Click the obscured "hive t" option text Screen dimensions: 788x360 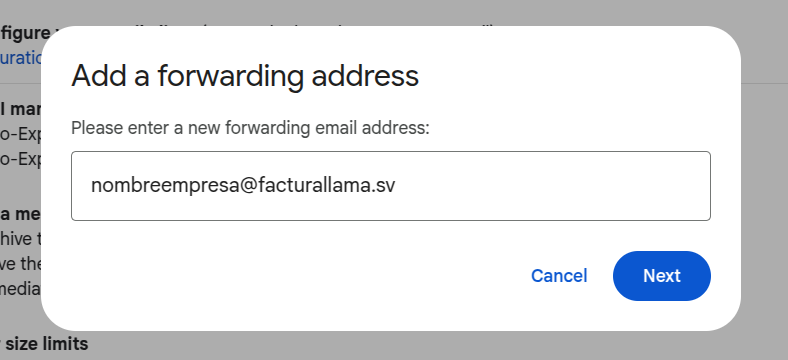tap(21, 238)
